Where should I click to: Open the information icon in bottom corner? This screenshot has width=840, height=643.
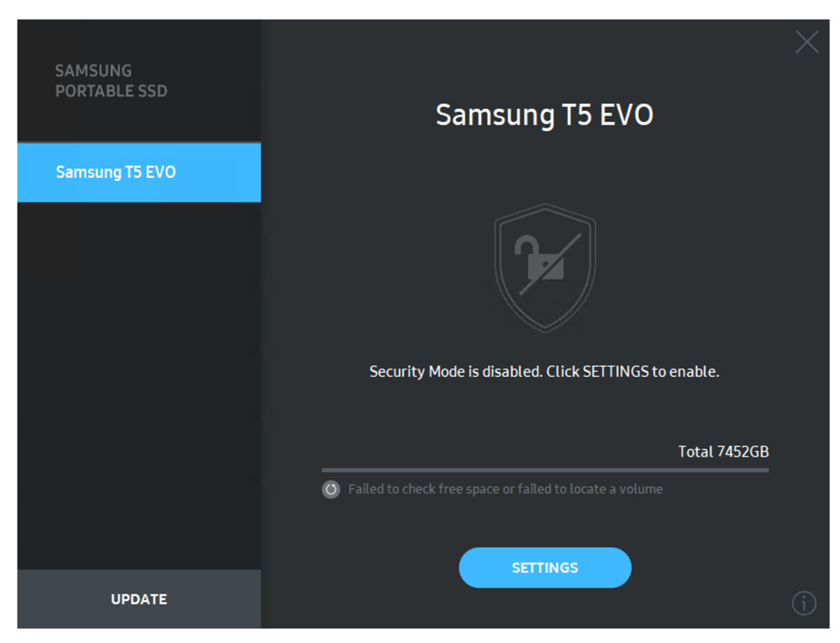[x=804, y=603]
